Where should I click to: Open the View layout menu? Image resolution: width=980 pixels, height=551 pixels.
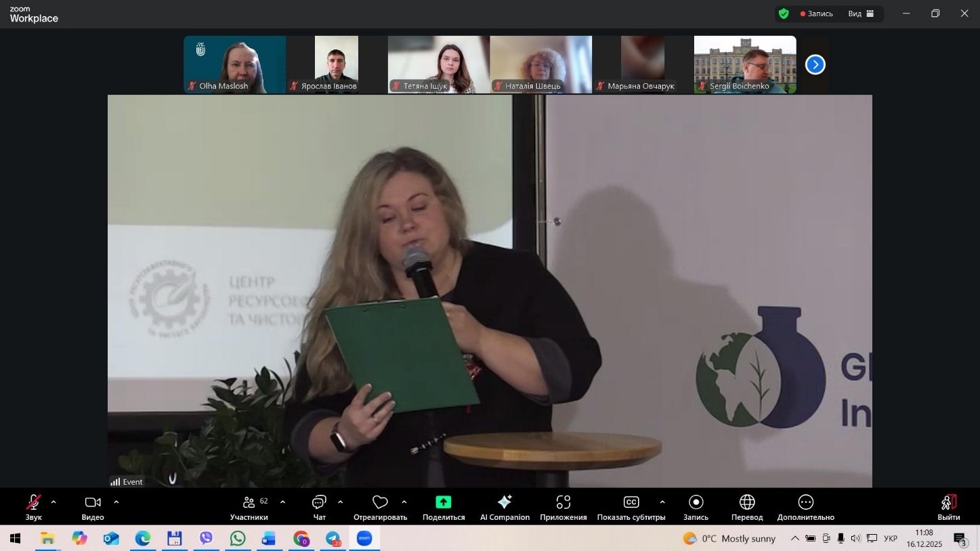[x=861, y=14]
